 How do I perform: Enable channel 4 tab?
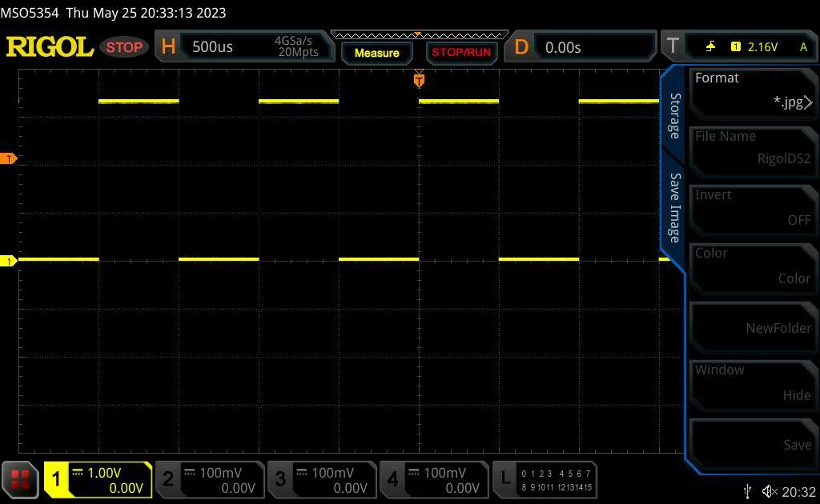[x=434, y=480]
